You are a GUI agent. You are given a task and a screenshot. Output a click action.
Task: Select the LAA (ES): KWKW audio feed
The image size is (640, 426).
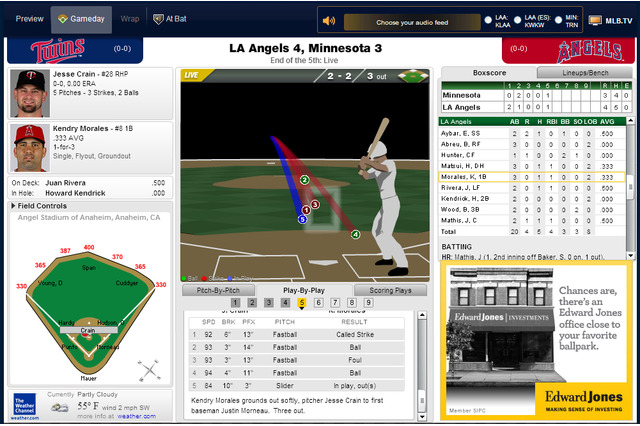[x=518, y=19]
